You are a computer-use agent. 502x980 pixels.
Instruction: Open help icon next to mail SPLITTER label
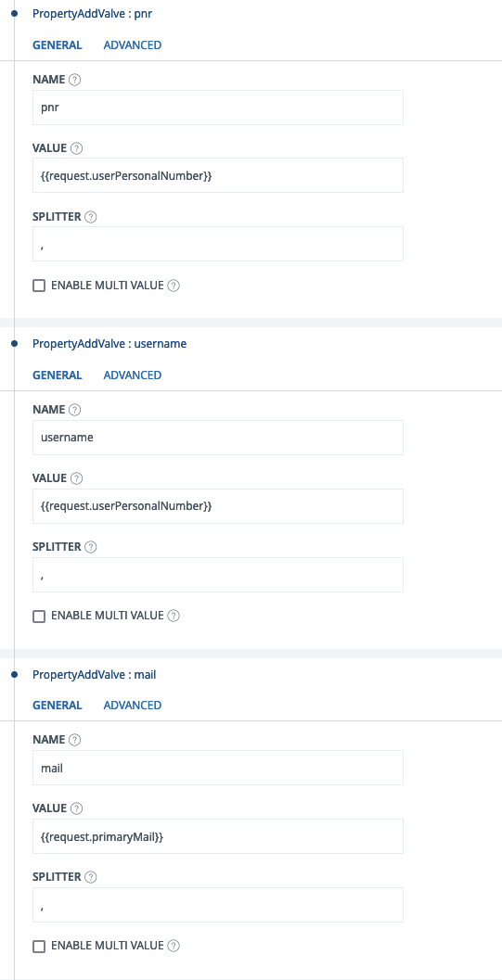click(x=90, y=877)
